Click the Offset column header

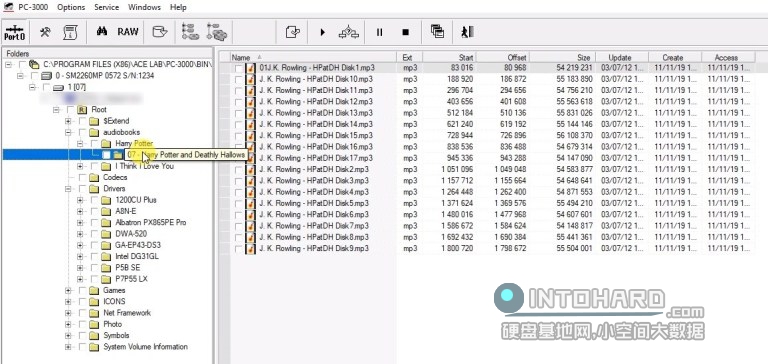[503, 57]
